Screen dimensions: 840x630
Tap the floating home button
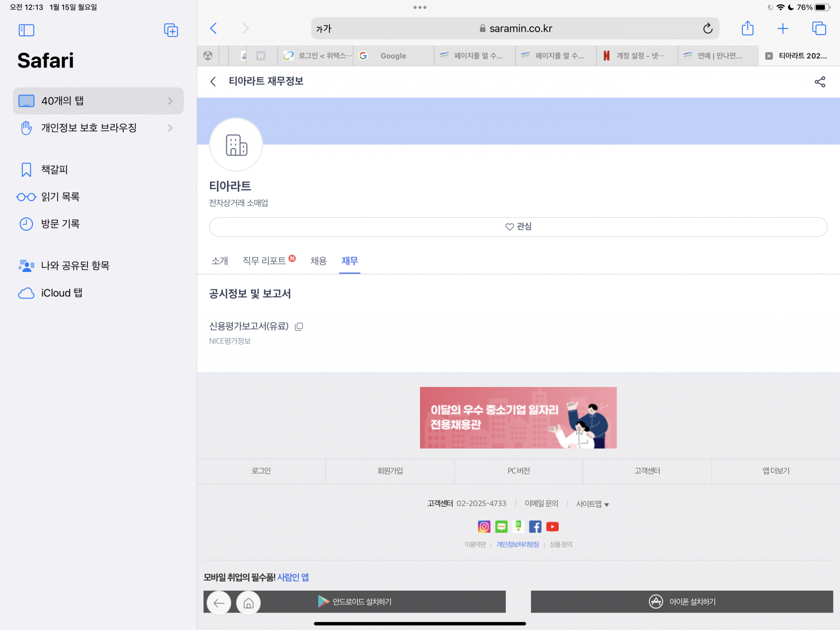[248, 603]
